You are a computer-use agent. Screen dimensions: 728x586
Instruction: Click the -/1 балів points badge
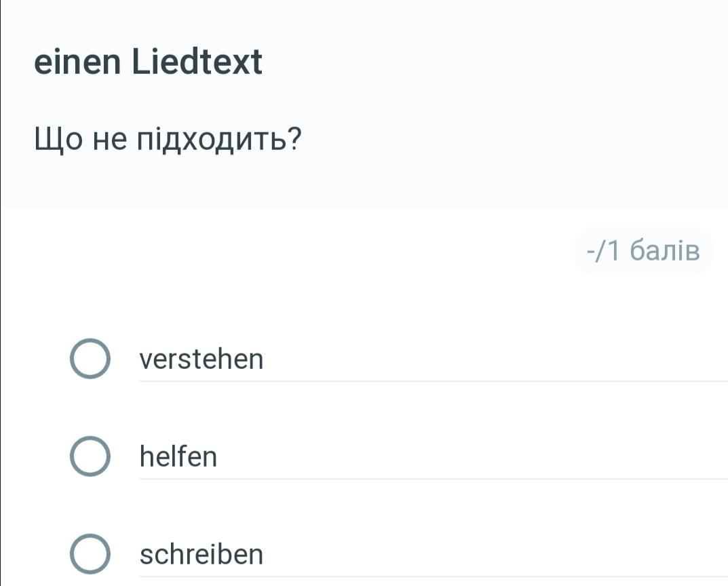[x=643, y=252]
